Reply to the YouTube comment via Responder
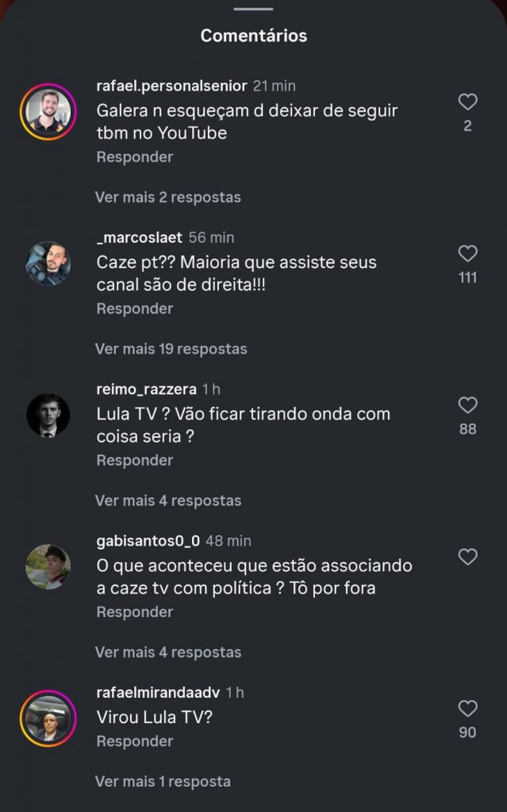This screenshot has height=812, width=507. point(135,157)
